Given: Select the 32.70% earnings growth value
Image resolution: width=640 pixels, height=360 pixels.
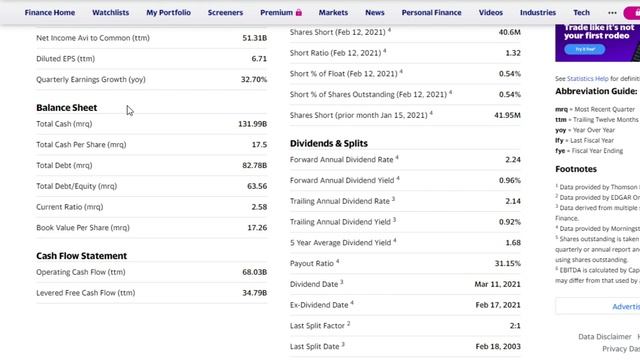Looking at the screenshot, I should [x=254, y=80].
